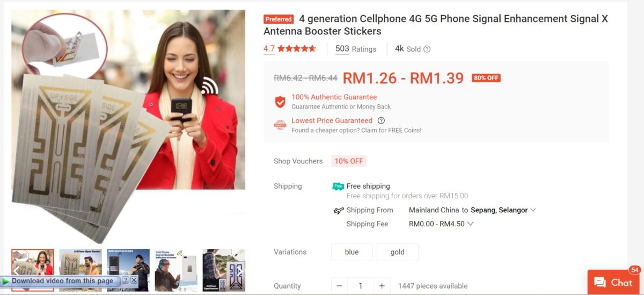Show next thumbnails with right arrow

(240, 270)
